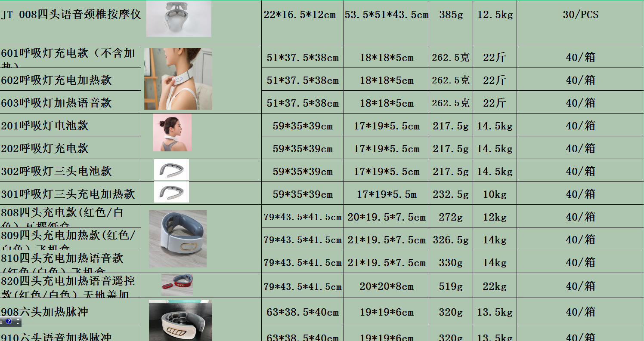The image size is (644, 341).
Task: Select '320g' in row 908
Action: (451, 311)
